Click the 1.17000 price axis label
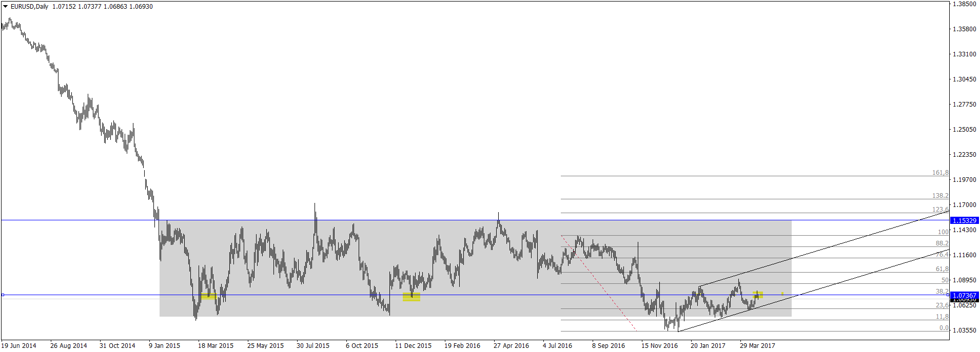The height and width of the screenshot is (352, 980). [x=964, y=205]
